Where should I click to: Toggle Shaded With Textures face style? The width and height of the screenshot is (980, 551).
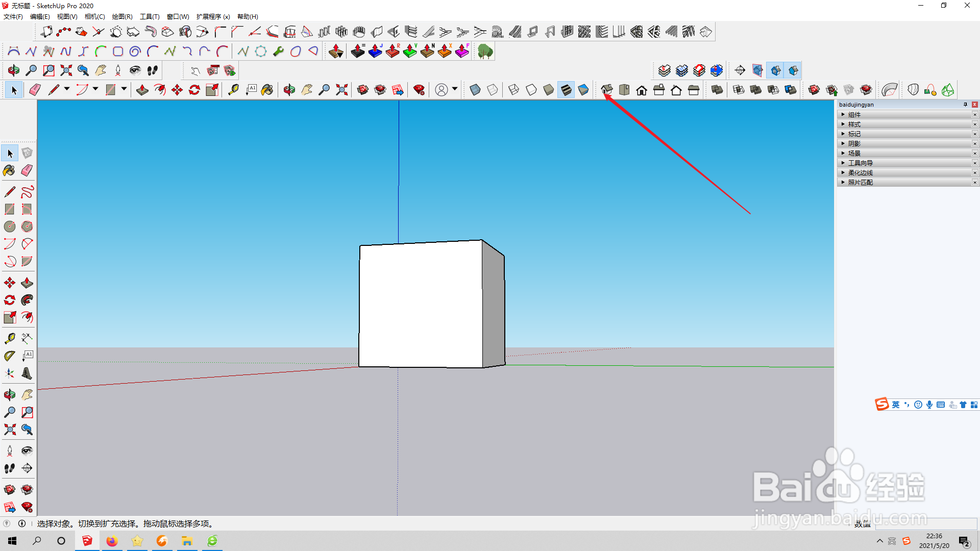[566, 90]
